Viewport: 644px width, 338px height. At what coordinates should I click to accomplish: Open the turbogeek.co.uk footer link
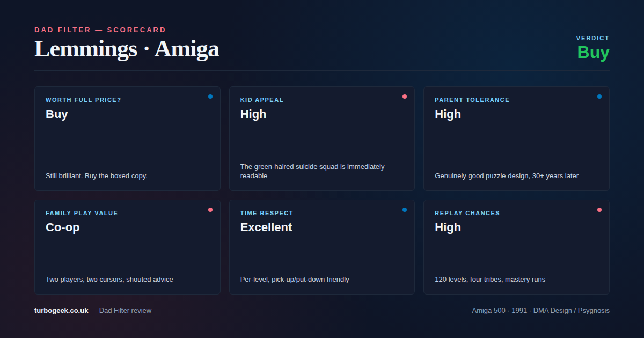[61, 310]
